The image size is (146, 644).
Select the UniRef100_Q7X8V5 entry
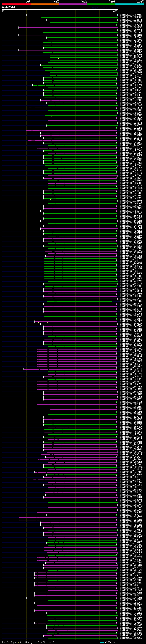coord(131,55)
